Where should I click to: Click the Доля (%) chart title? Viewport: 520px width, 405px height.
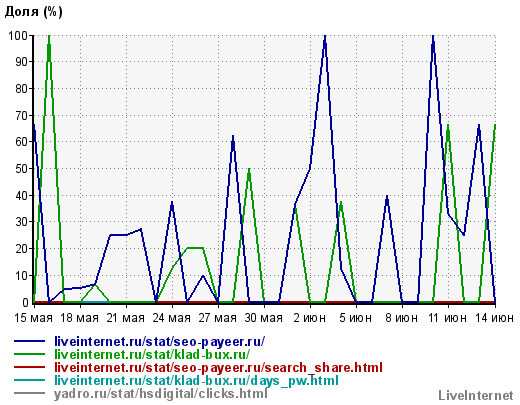[33, 12]
